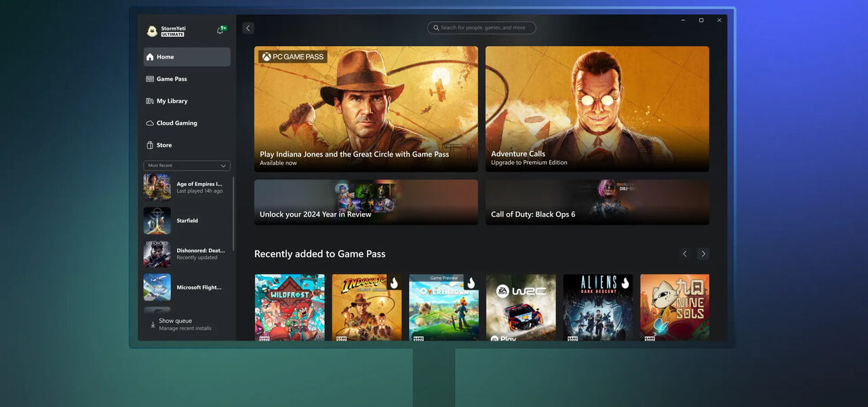
Task: Select the Home menu item
Action: [x=186, y=57]
